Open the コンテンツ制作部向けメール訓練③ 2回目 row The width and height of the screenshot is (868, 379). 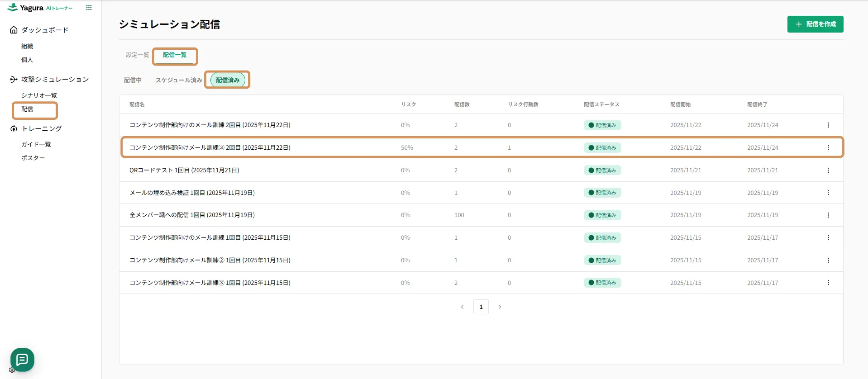(210, 148)
